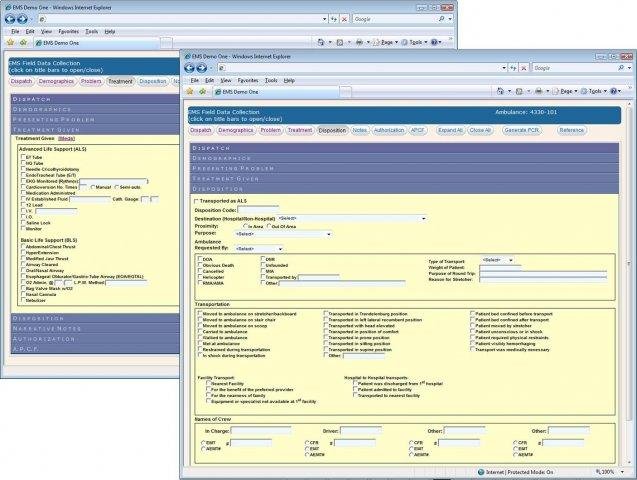The image size is (637, 480).
Task: Check Patient required physical restraints
Action: point(472,337)
